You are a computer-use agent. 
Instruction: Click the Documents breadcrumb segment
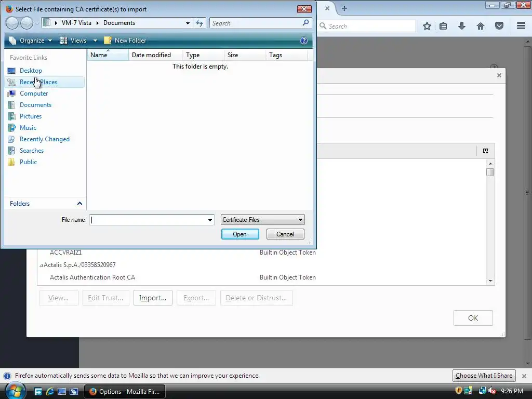(x=119, y=23)
